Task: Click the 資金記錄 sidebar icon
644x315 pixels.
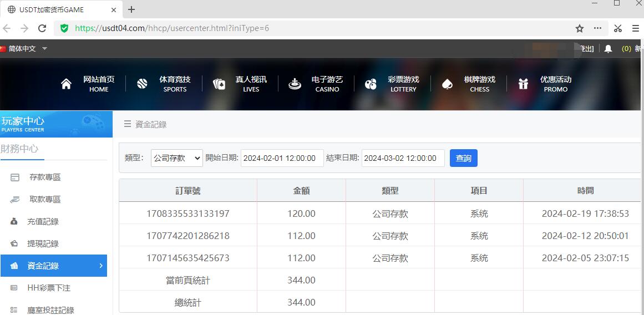Action: click(14, 266)
